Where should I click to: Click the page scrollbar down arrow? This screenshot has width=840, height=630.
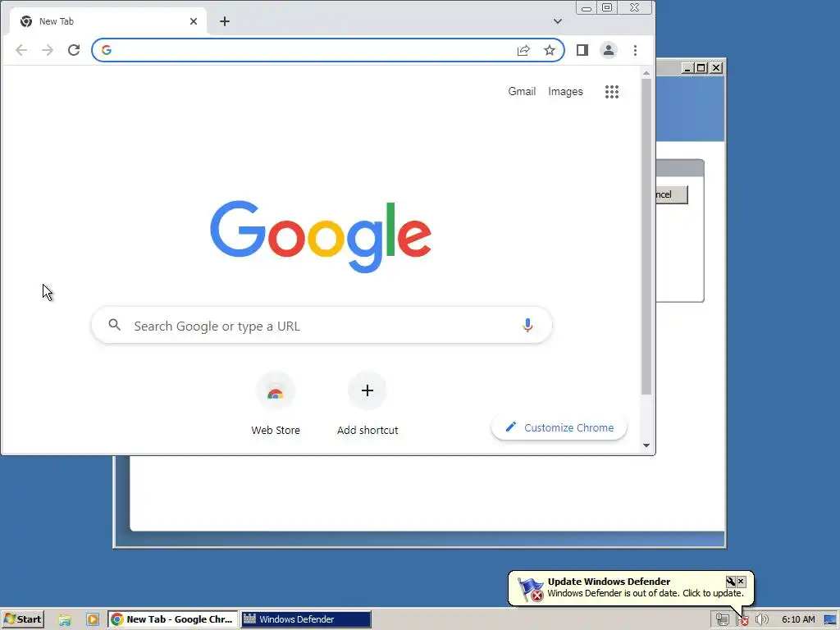pos(646,445)
